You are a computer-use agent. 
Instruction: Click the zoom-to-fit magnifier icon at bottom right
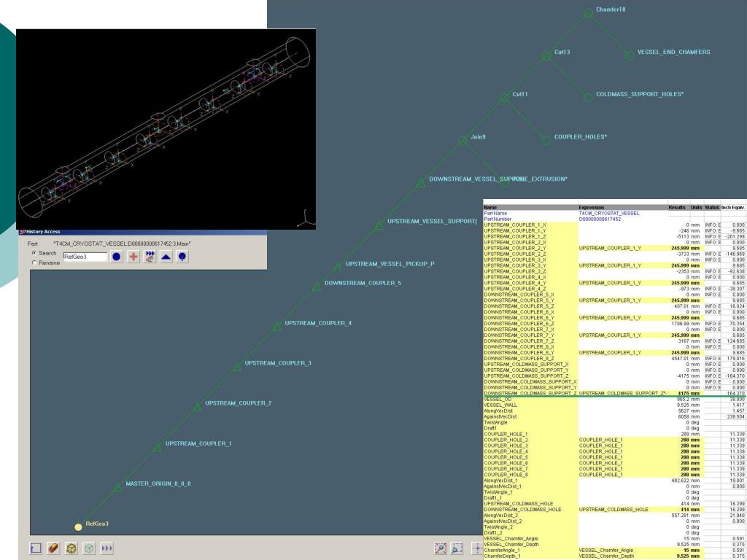441,548
